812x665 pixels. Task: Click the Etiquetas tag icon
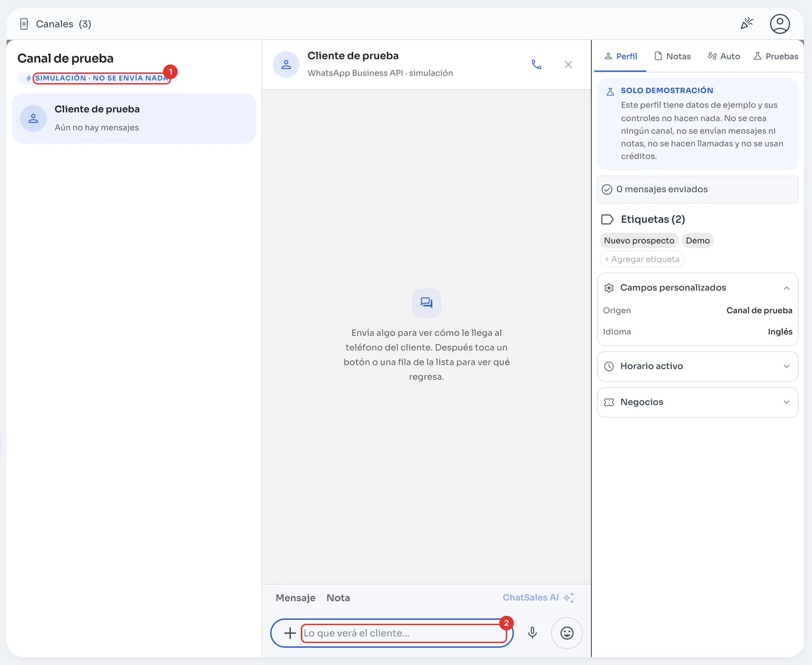[x=607, y=219]
